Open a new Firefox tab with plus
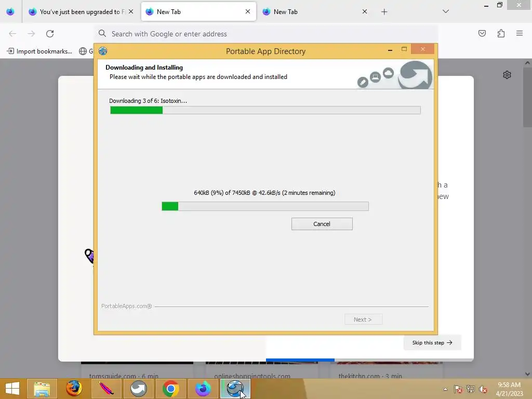 pos(384,12)
